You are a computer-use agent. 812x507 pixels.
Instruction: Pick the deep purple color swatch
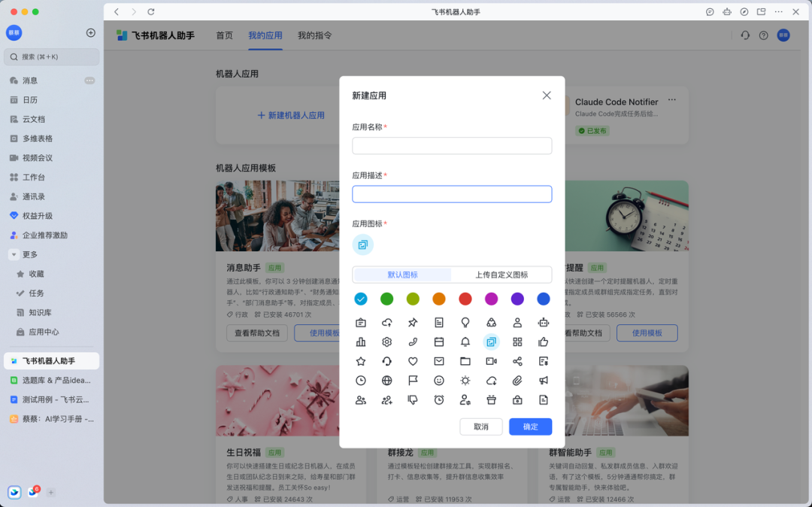click(517, 299)
